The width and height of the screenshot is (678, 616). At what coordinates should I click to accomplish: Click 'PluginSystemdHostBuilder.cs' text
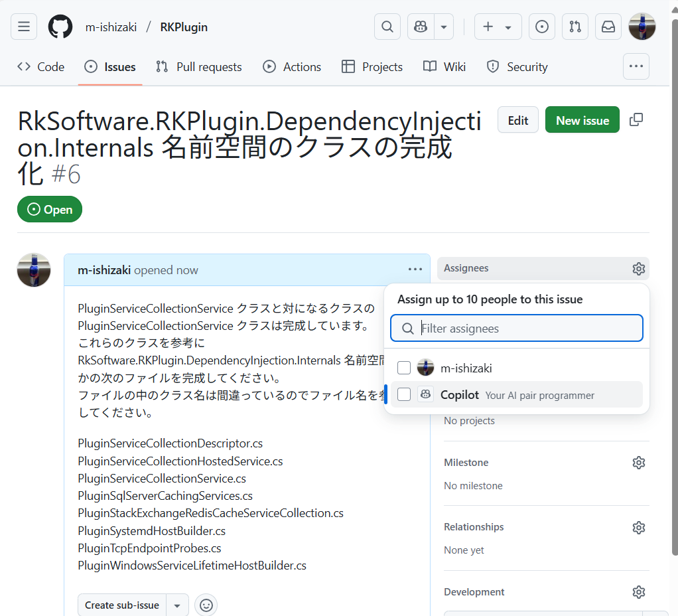pyautogui.click(x=152, y=531)
